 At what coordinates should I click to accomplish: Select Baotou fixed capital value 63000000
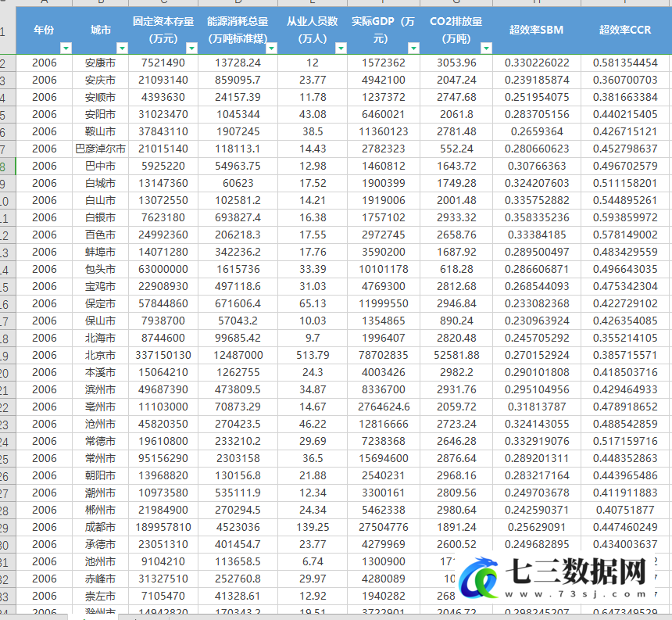click(x=163, y=269)
